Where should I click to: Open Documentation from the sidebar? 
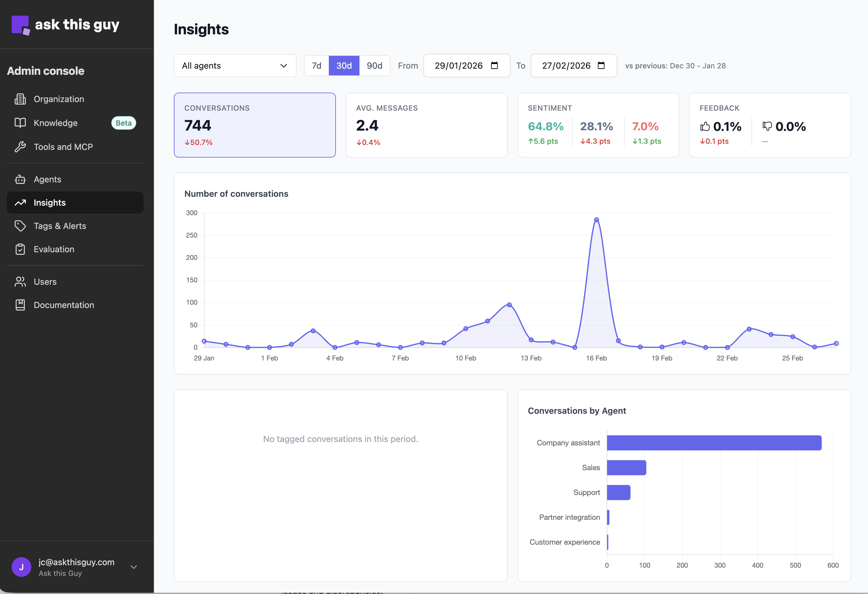(x=63, y=305)
